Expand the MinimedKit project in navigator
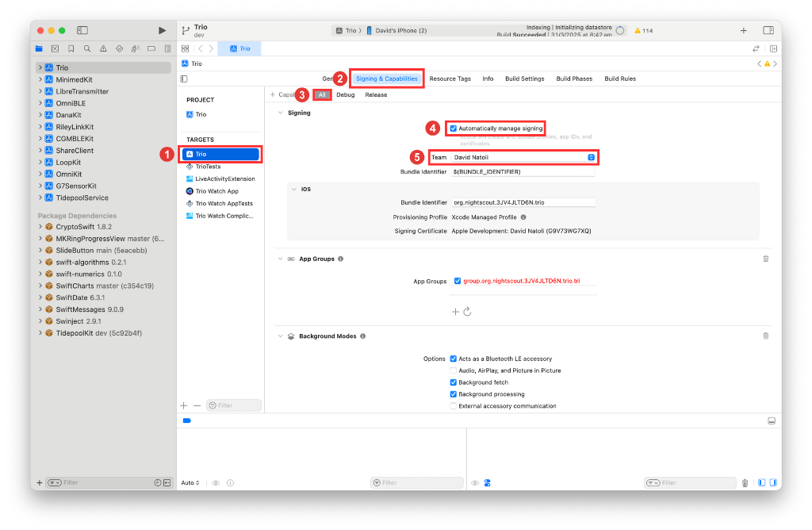This screenshot has width=812, height=530. click(40, 79)
